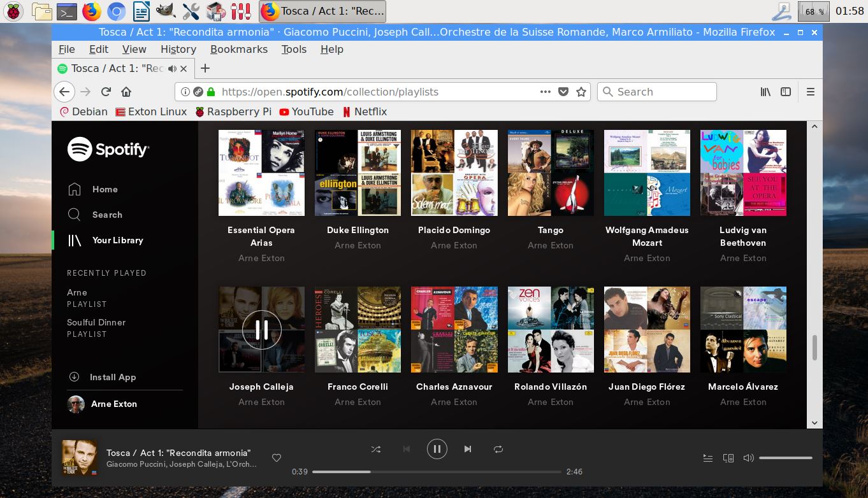This screenshot has width=868, height=498.
Task: Launch Firefox from the taskbar launcher
Action: click(91, 11)
